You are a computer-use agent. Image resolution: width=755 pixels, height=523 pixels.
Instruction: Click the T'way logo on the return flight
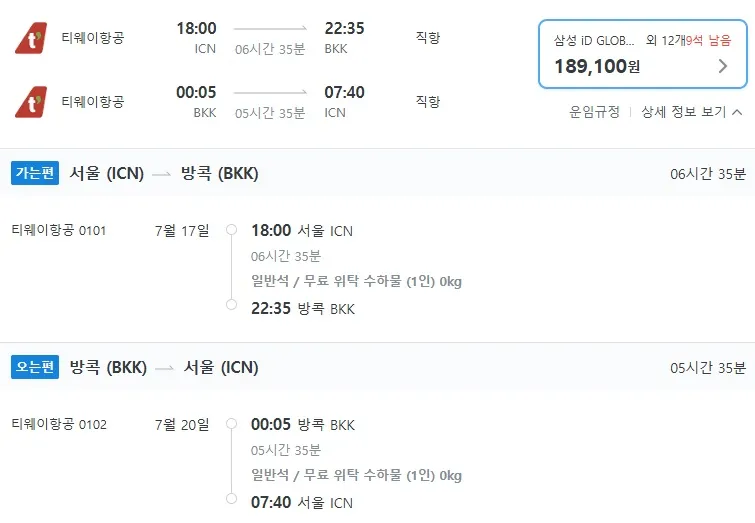[x=31, y=102]
